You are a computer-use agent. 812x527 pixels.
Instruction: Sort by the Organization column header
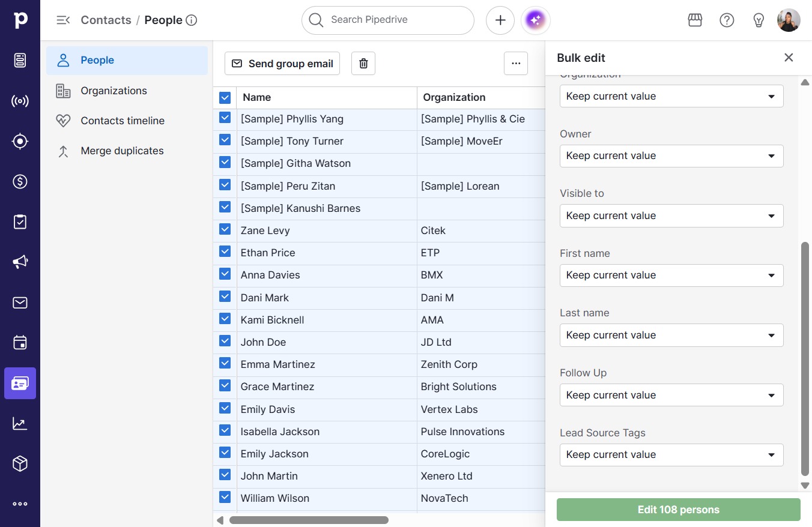454,97
